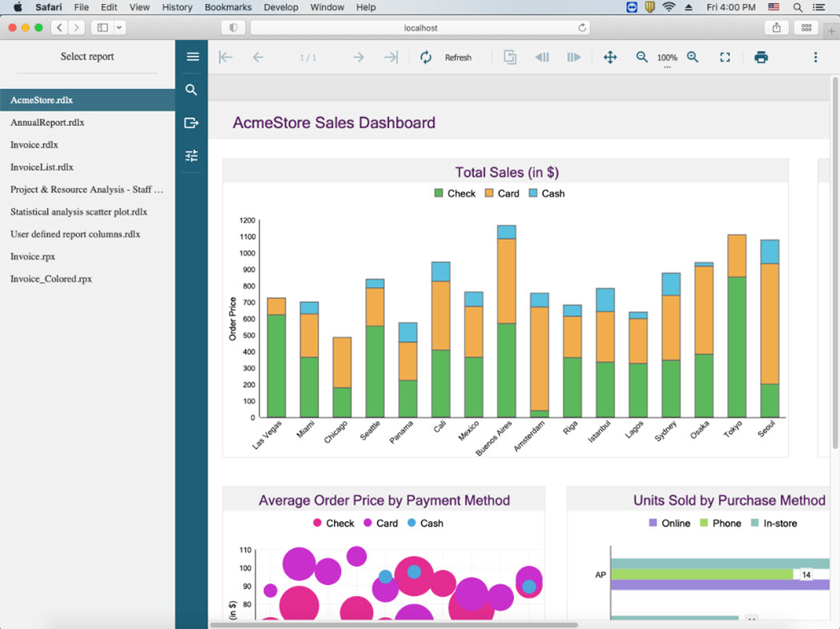Screen dimensions: 840x629
Task: Click the Tokyo bar in chart
Action: pyautogui.click(x=737, y=325)
